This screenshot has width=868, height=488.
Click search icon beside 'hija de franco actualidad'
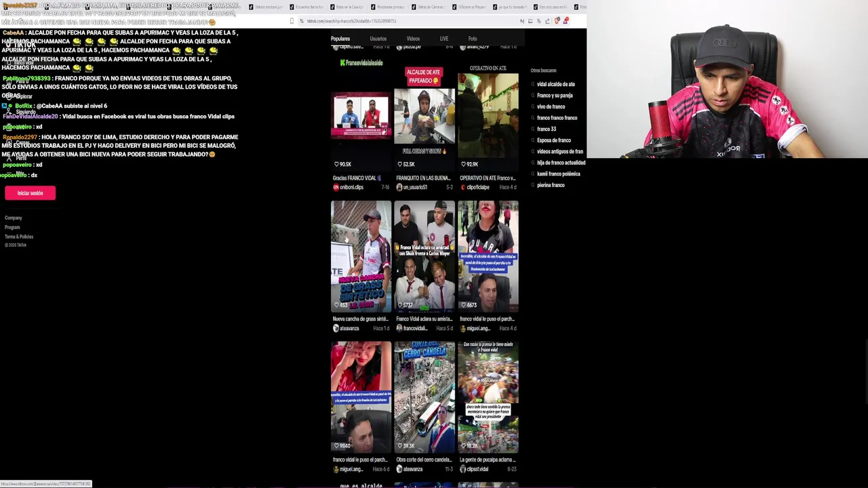(x=533, y=163)
